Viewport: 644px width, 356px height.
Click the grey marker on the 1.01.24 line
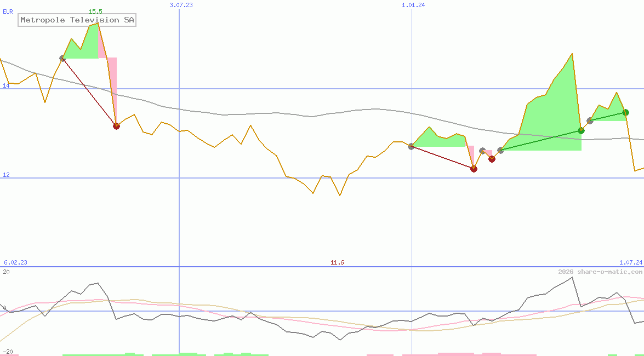click(411, 146)
